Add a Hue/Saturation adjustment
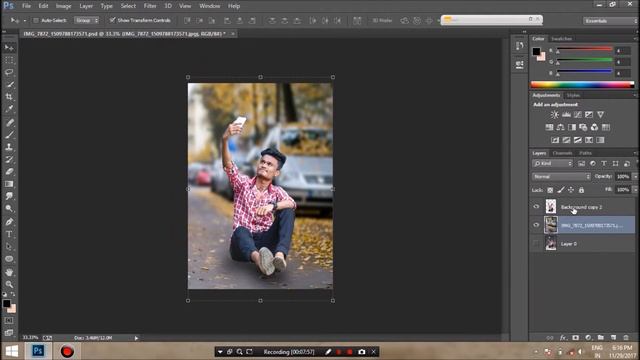The width and height of the screenshot is (640, 360). coord(549,127)
